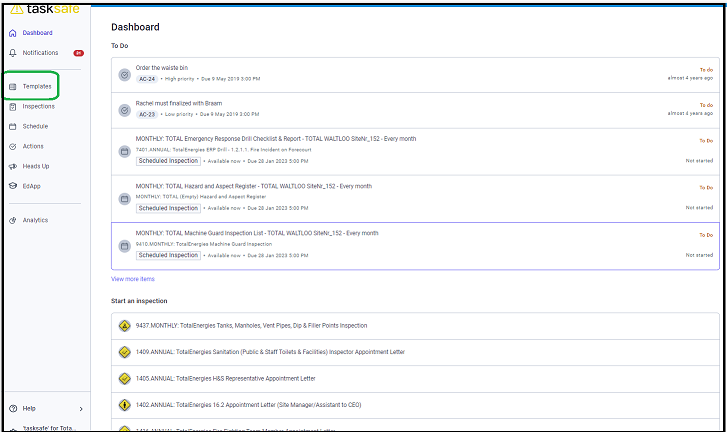Click the AC-23 task tag
Screen dimensions: 727x432
click(x=147, y=114)
